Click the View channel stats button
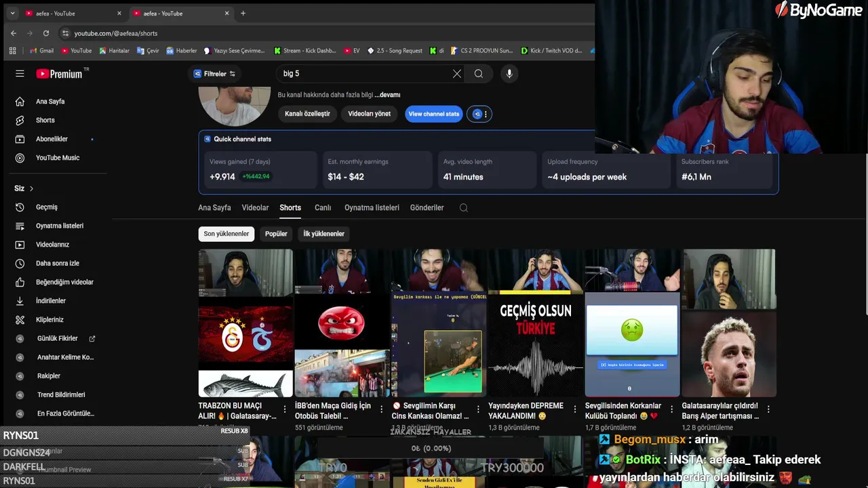Viewport: 868px width, 488px height. (434, 114)
